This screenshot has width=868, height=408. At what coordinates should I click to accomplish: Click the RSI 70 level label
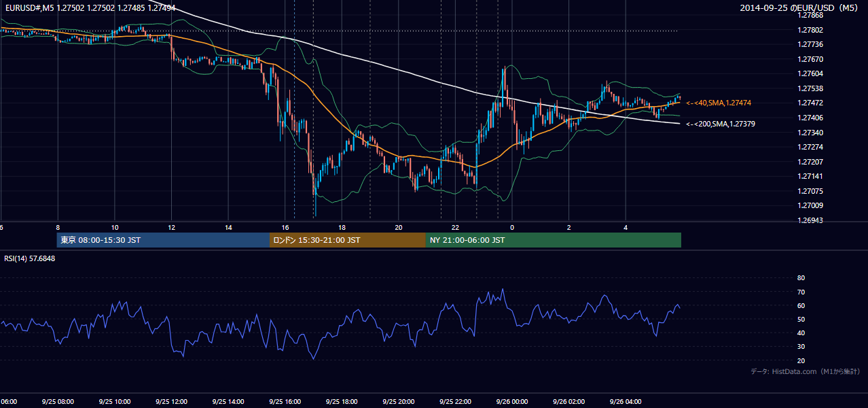pos(801,292)
